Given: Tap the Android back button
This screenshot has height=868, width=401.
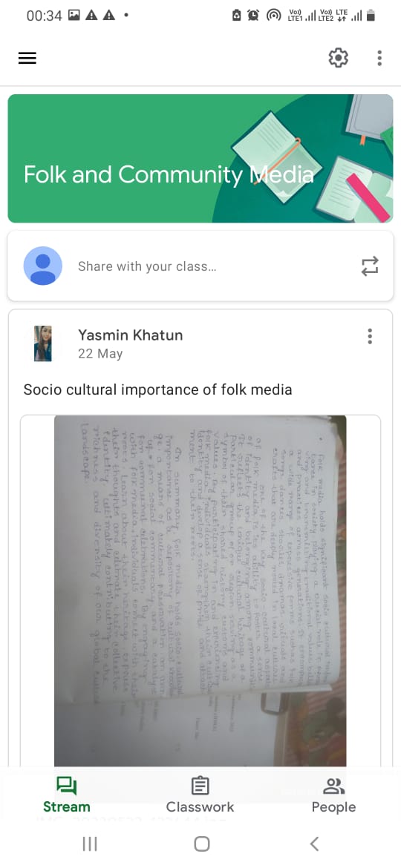Looking at the screenshot, I should coord(314,844).
